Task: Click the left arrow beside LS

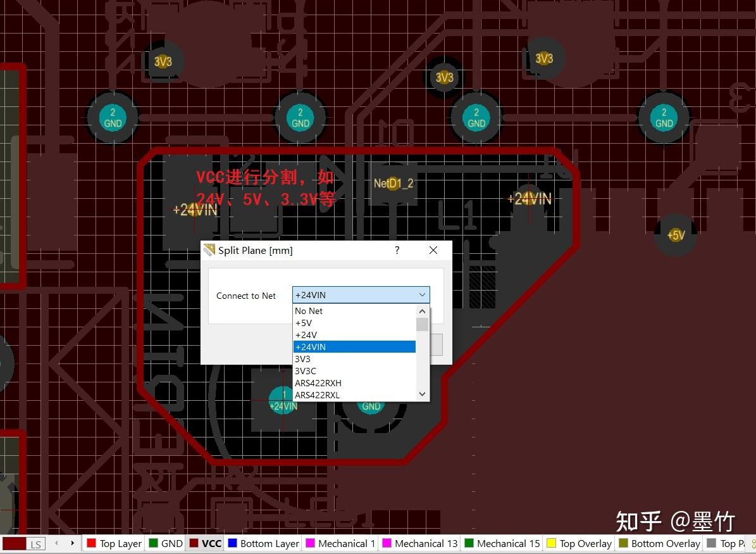Action: (x=56, y=543)
